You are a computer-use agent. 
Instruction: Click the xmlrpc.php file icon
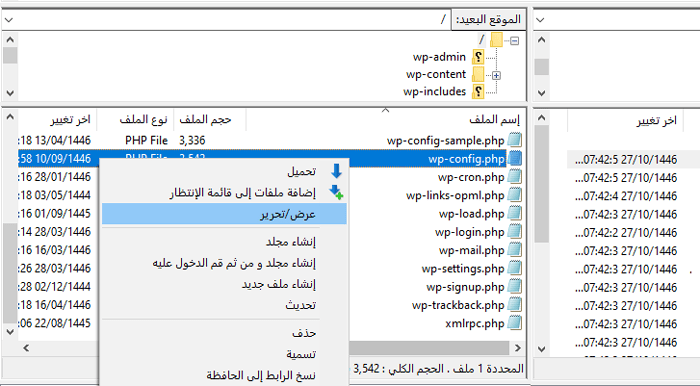coord(515,324)
